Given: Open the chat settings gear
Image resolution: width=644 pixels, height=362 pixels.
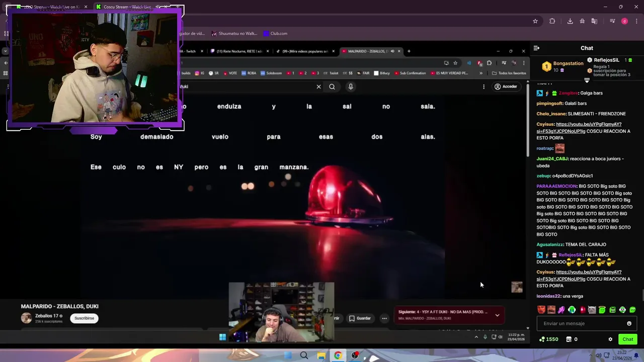Looking at the screenshot, I should click(x=610, y=339).
